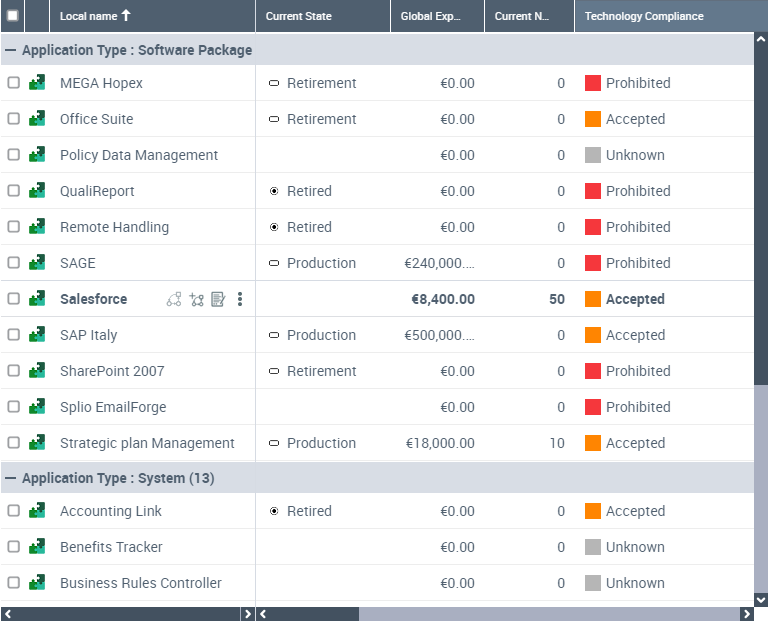Tick the checkbox for Office Suite
Screen dimensions: 768x622
pyautogui.click(x=14, y=119)
